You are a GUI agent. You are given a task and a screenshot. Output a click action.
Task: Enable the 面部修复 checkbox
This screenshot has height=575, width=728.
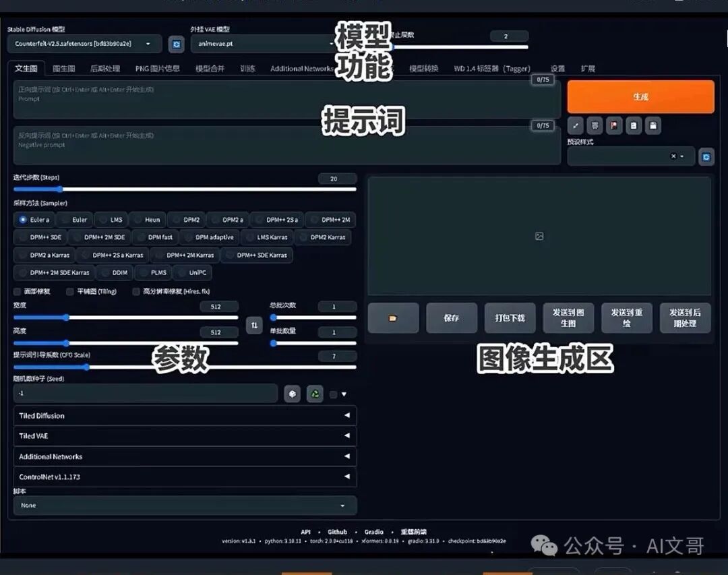tap(16, 291)
